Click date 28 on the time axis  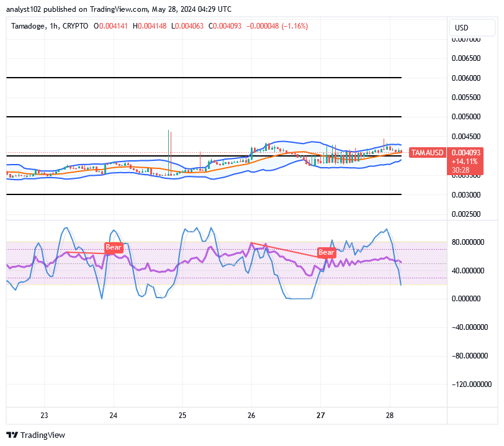point(390,416)
